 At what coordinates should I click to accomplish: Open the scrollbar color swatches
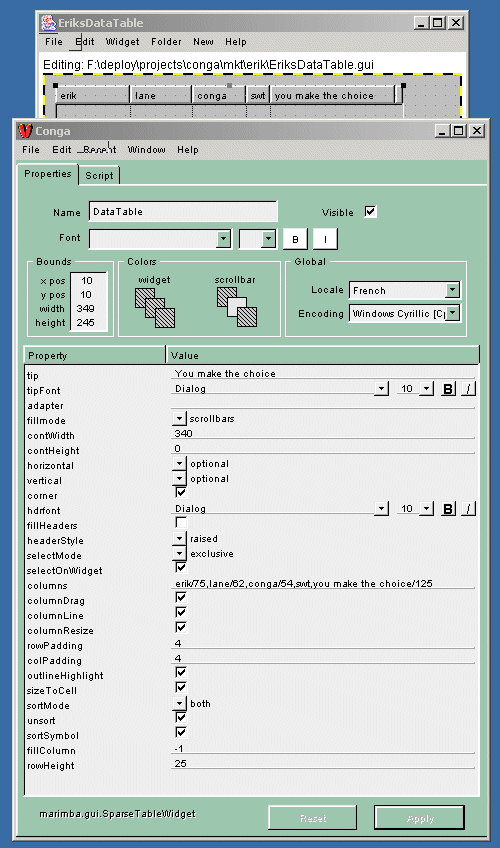(237, 307)
